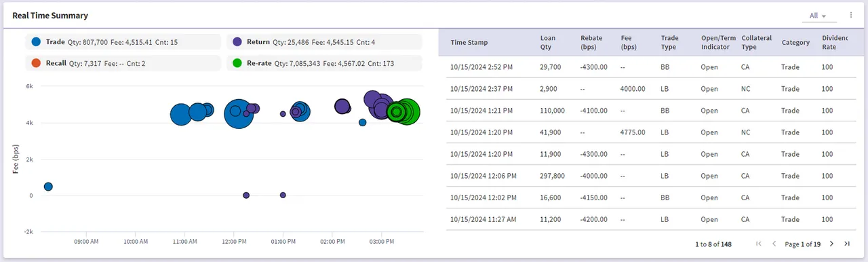
Task: Click the previous page arrow
Action: [x=774, y=244]
